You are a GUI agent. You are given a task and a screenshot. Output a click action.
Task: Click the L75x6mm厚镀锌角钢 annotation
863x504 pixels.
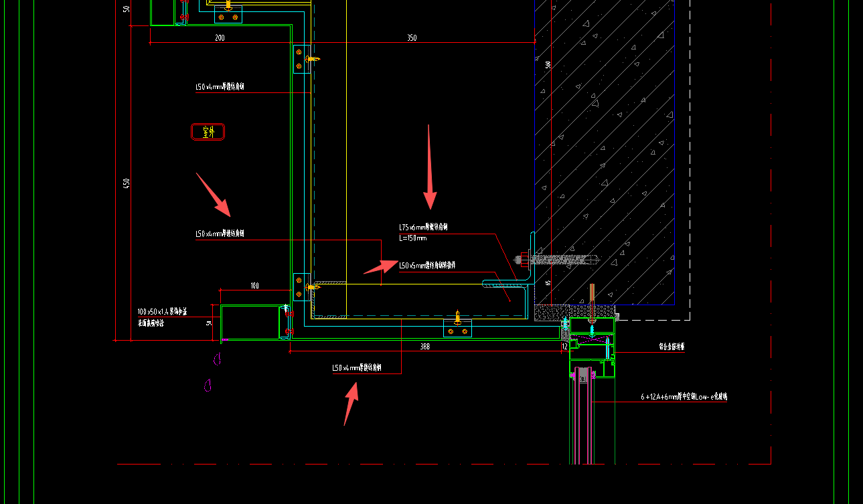point(423,227)
